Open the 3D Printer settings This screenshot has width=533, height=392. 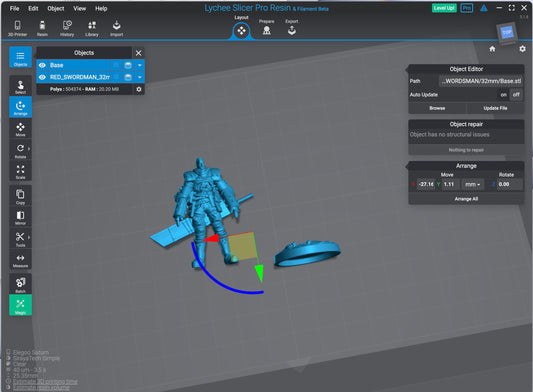click(x=17, y=28)
